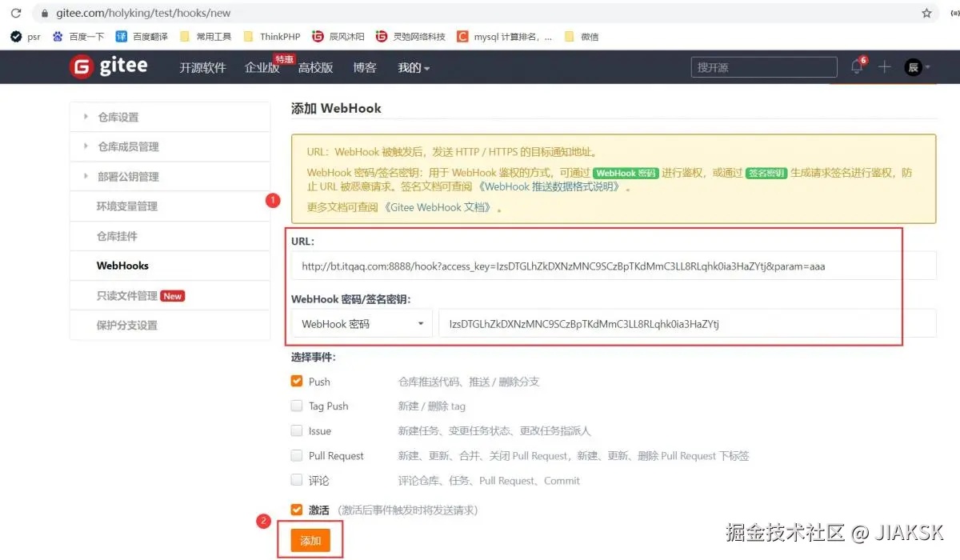Click the plus icon in the header
Screen dimensions: 960x560
coord(884,67)
